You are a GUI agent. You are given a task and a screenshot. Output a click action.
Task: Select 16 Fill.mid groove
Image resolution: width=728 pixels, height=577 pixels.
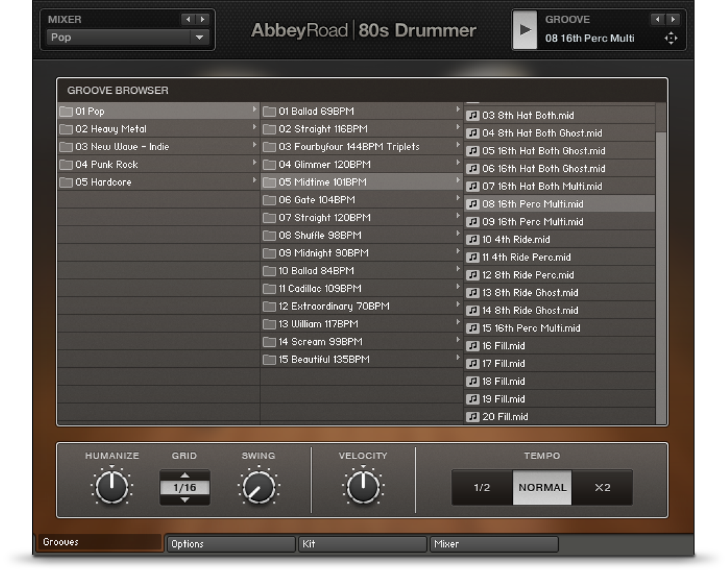pyautogui.click(x=559, y=346)
